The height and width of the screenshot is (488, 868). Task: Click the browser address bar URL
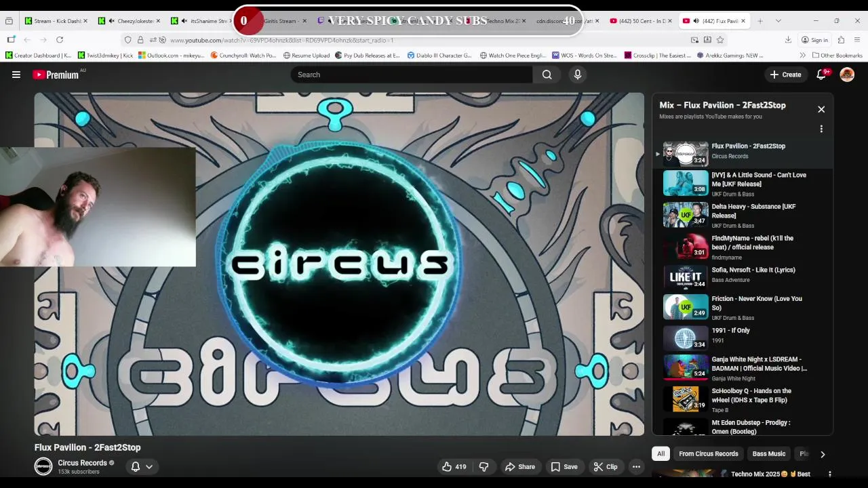pyautogui.click(x=281, y=40)
